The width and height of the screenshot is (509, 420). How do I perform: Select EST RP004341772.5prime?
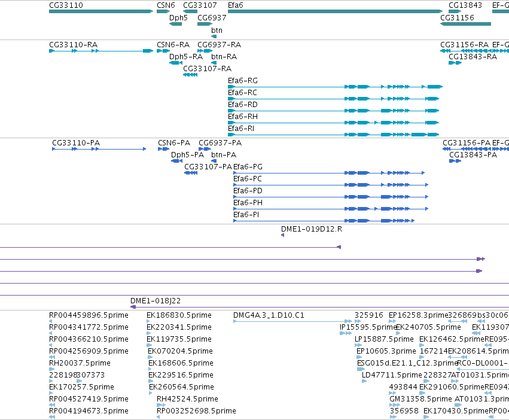(50, 333)
